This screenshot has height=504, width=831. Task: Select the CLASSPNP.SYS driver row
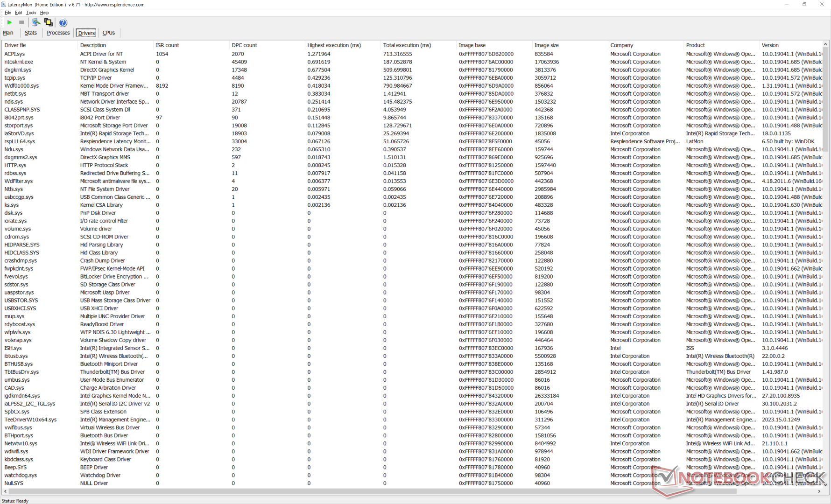click(413, 110)
